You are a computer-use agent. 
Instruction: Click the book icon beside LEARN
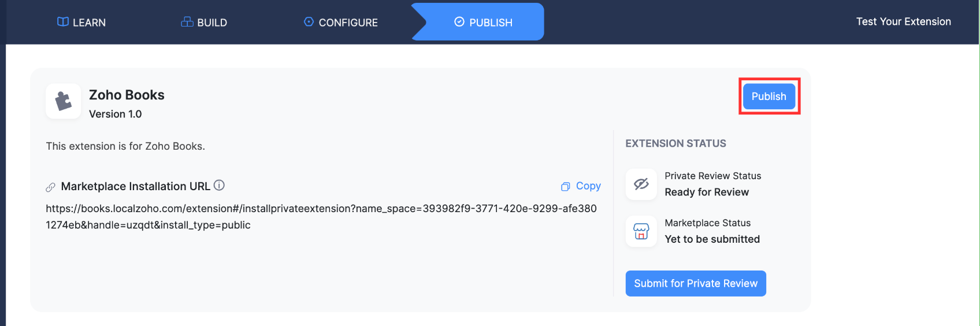click(63, 22)
